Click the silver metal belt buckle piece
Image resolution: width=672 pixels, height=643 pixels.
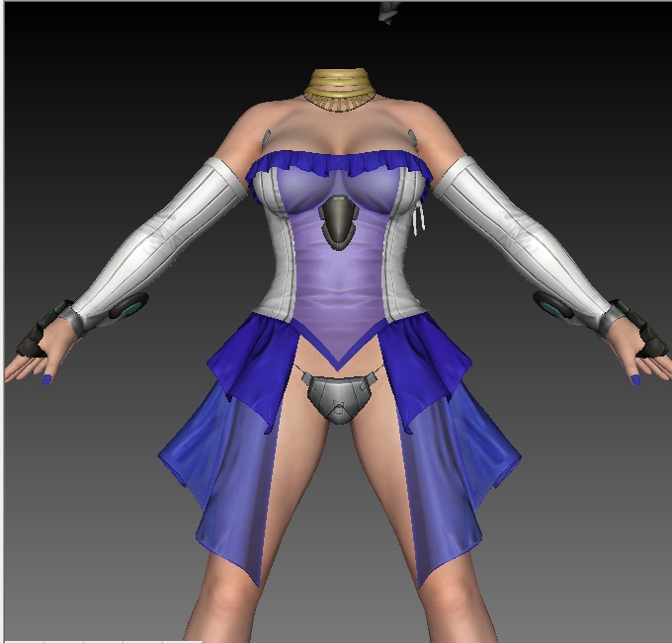point(339,397)
